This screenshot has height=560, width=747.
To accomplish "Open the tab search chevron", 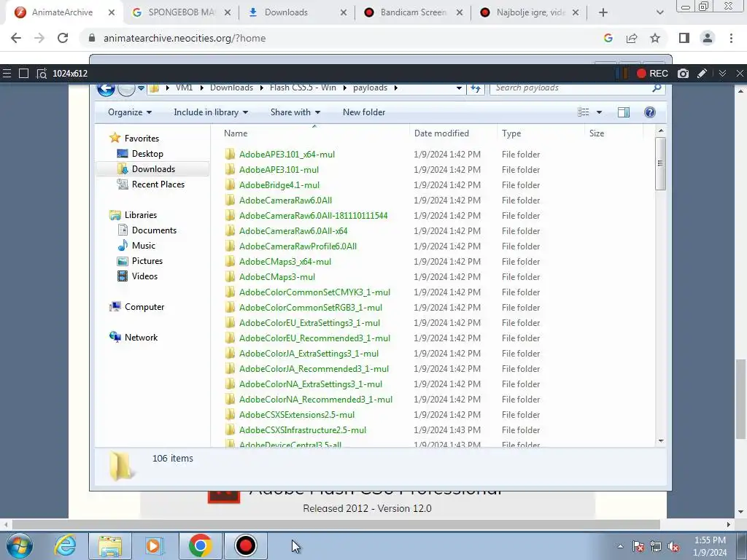I will click(x=659, y=12).
